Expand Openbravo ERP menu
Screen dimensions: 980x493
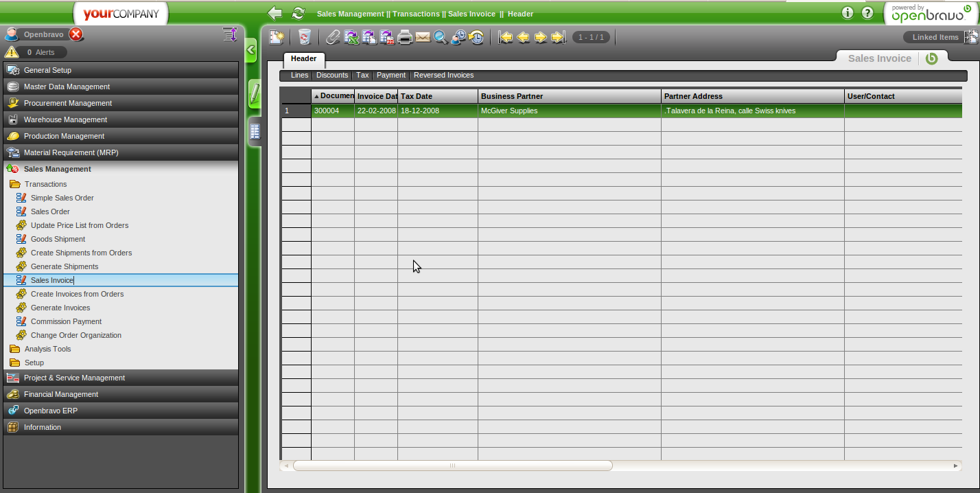point(121,411)
